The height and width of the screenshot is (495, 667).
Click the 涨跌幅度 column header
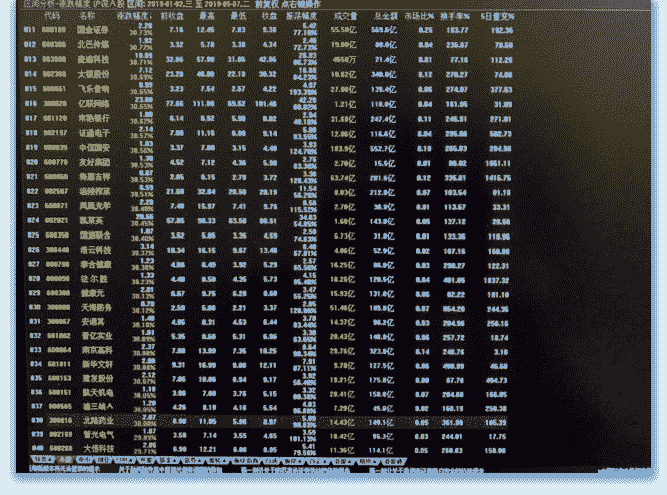click(134, 16)
